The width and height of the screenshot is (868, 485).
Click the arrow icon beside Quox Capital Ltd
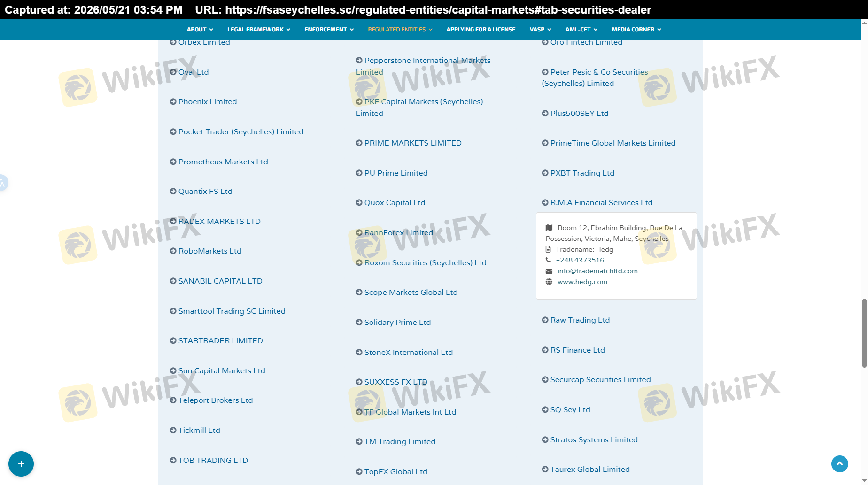pos(359,202)
